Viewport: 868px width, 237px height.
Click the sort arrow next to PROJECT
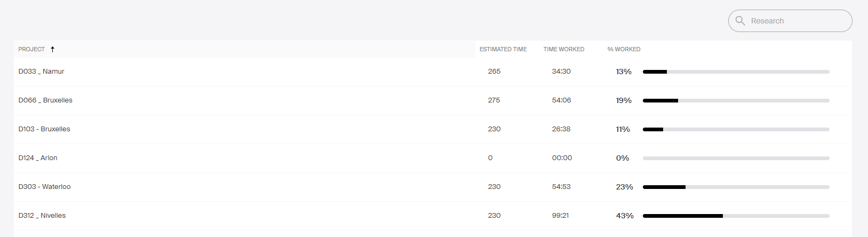click(x=52, y=49)
